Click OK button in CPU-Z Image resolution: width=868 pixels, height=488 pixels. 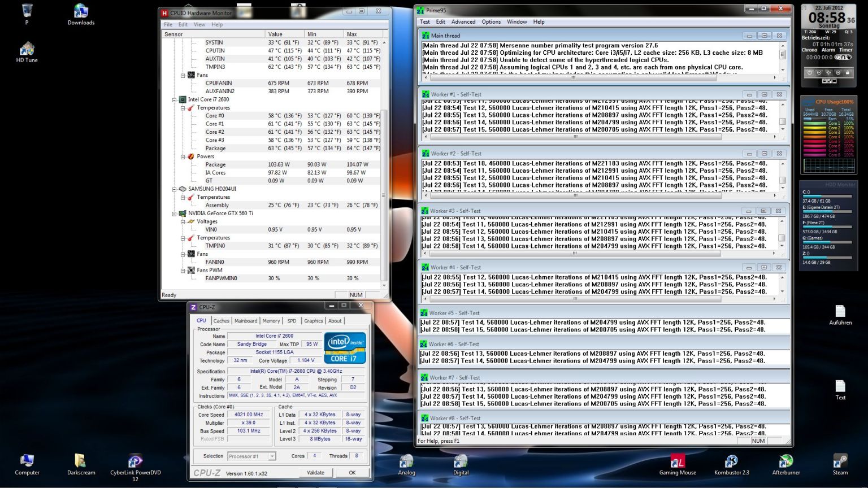pos(352,473)
